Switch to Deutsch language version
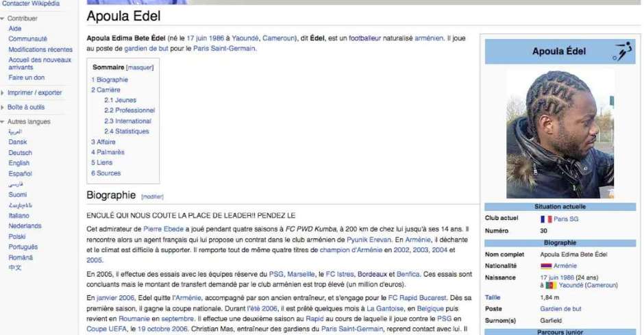Viewport: 644px width, 335px height. pyautogui.click(x=20, y=153)
